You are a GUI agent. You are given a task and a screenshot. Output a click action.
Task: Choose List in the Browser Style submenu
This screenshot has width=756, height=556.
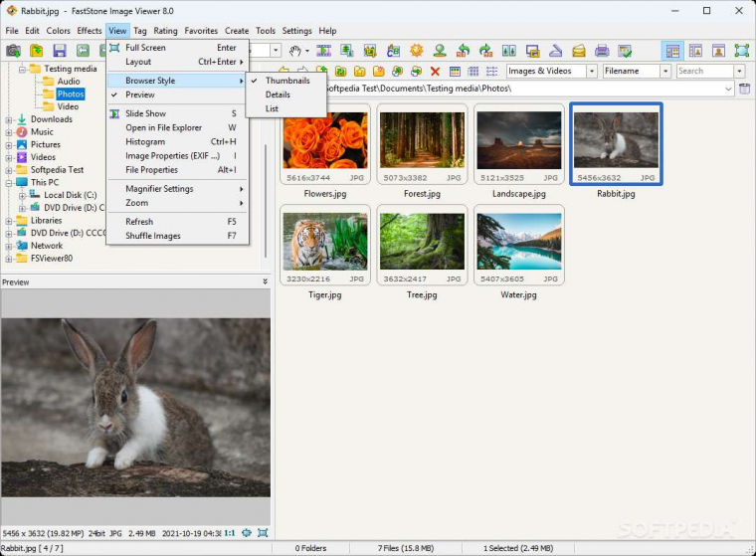pos(272,108)
